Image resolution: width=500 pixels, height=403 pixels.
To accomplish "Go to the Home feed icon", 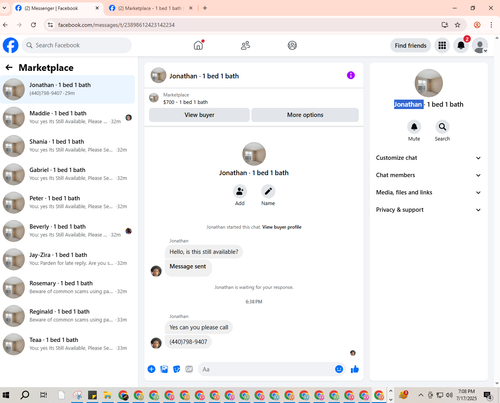I will click(x=198, y=45).
